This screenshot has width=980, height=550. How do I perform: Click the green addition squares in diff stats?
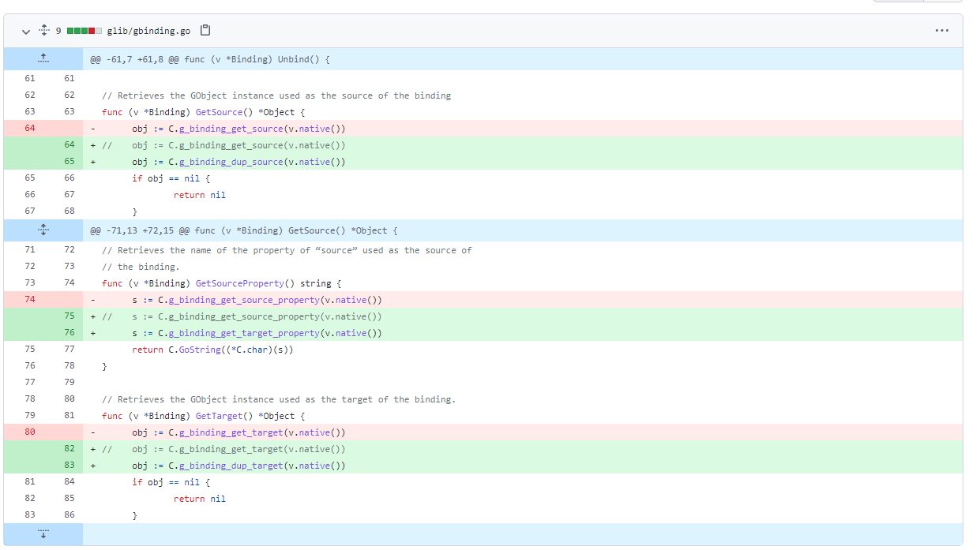(77, 30)
